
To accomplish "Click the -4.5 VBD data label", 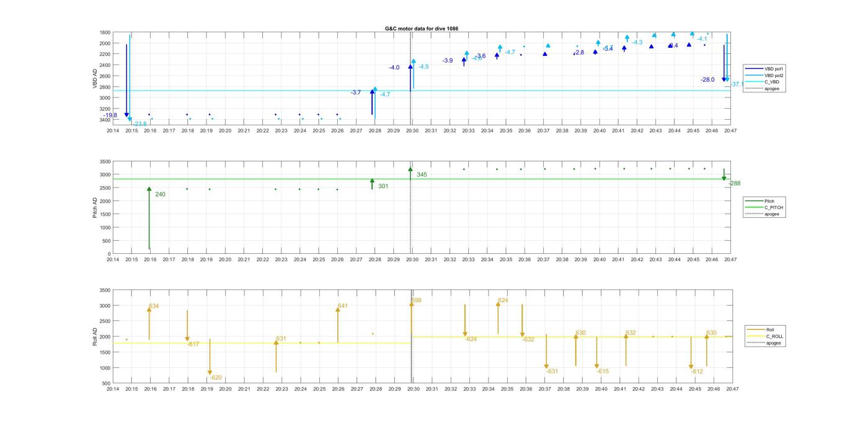I will click(x=423, y=67).
